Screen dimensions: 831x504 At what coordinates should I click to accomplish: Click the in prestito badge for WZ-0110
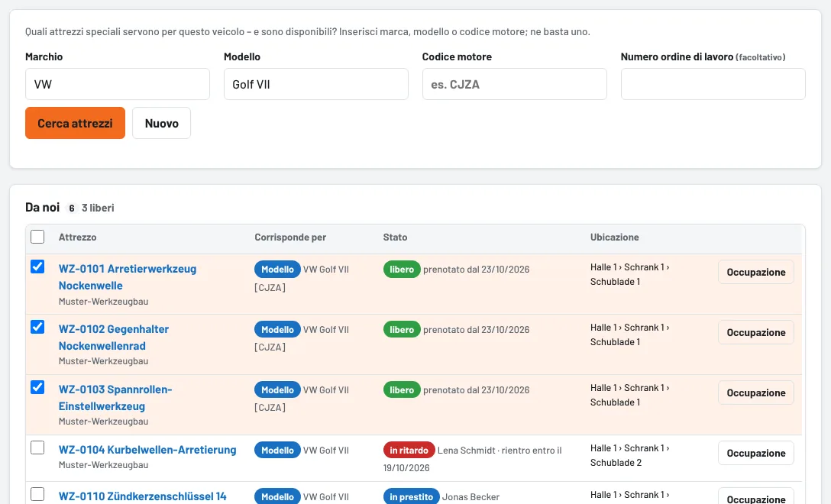pyautogui.click(x=411, y=496)
